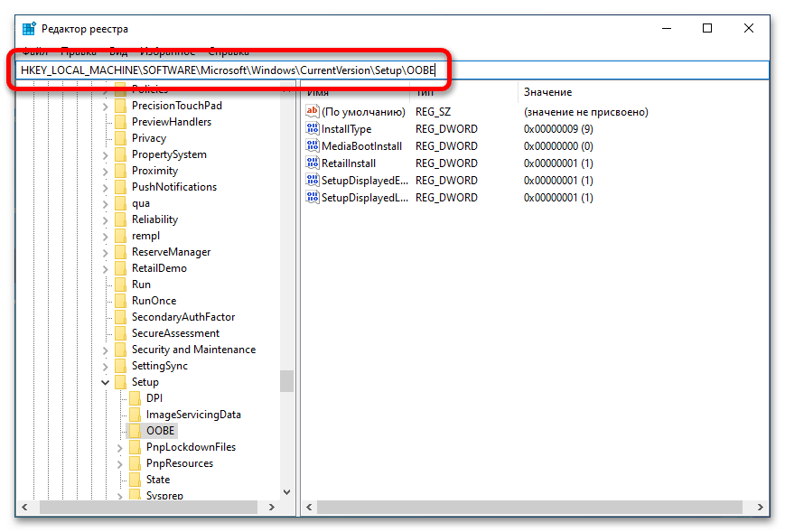Click the Proximity folder icon
785x532 pixels.
pyautogui.click(x=120, y=171)
